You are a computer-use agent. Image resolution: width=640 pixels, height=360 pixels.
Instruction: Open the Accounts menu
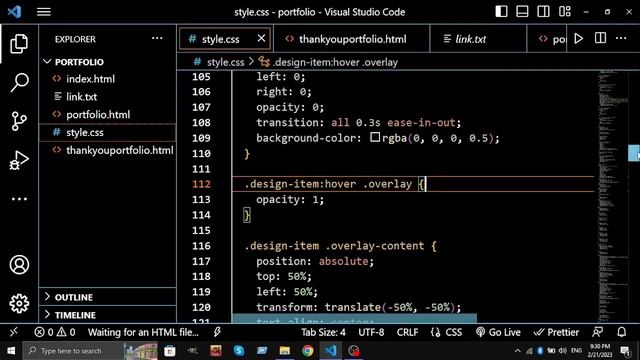click(x=19, y=264)
